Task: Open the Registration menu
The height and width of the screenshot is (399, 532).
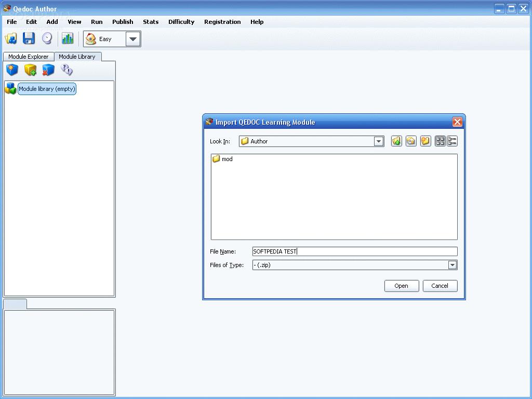Action: coord(222,22)
